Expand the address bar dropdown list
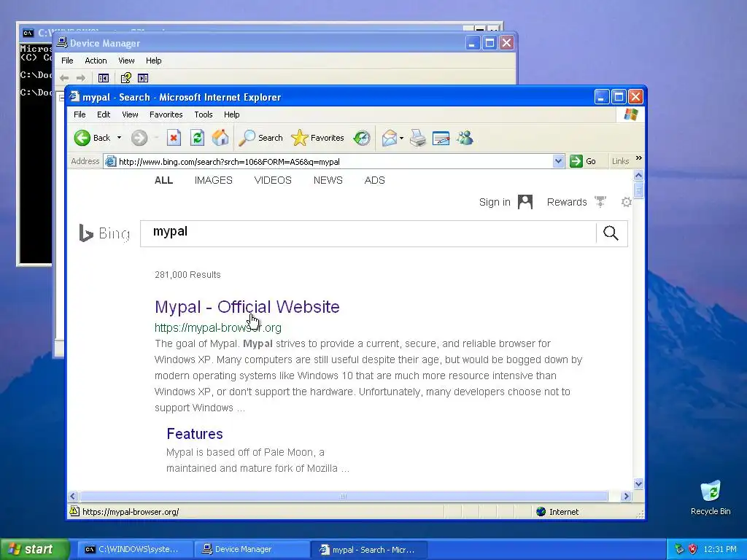 pos(558,161)
